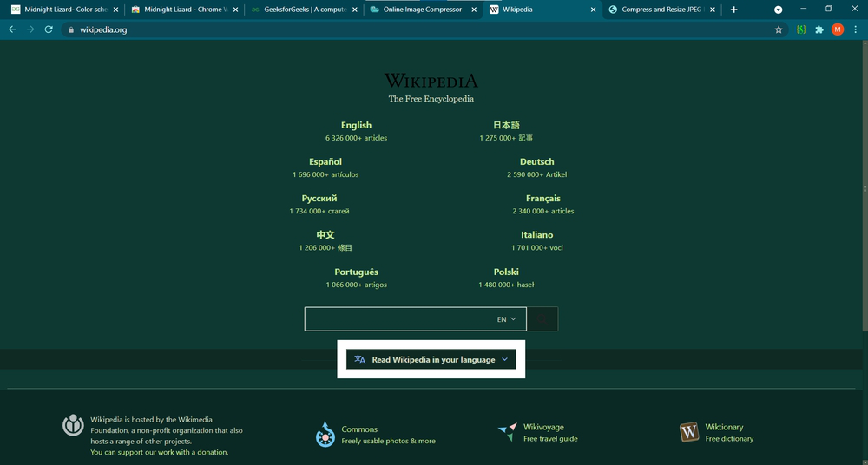Open a new tab with the plus icon
Image resolution: width=868 pixels, height=465 pixels.
click(734, 10)
